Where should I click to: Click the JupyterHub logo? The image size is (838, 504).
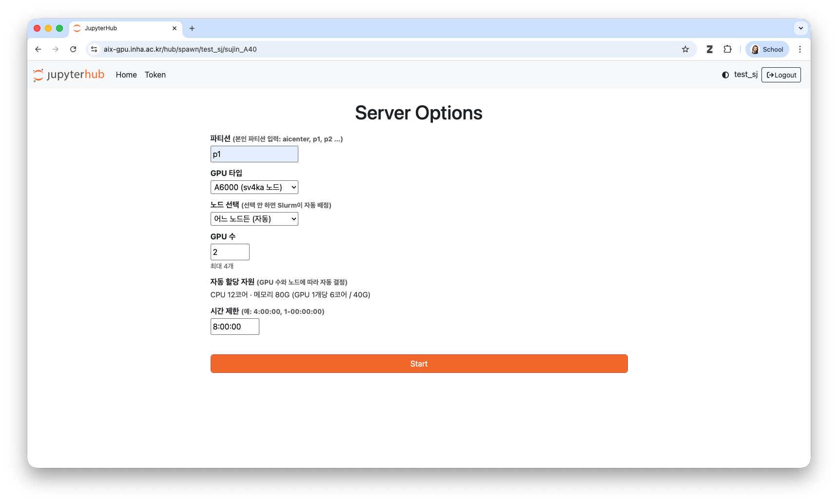coord(69,75)
